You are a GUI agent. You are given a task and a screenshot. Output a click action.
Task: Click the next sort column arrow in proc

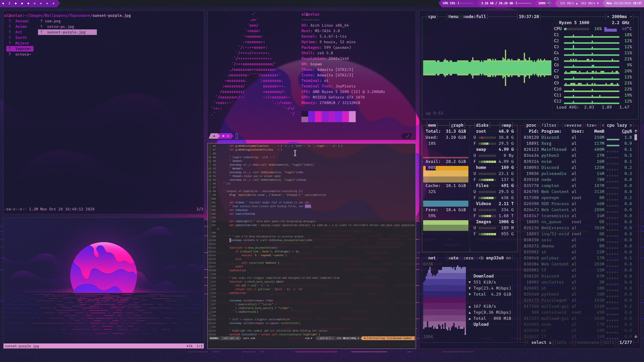click(631, 125)
